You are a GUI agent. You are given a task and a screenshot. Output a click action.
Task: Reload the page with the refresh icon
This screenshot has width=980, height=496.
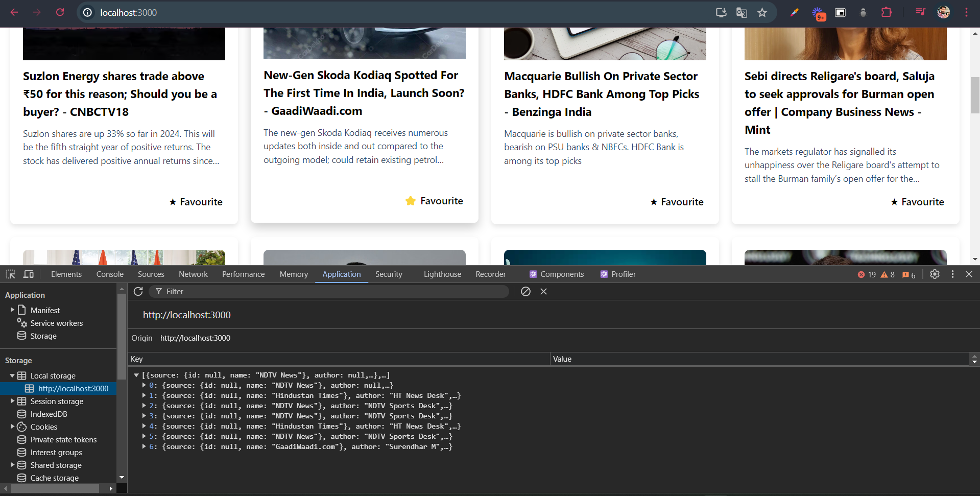coord(60,12)
